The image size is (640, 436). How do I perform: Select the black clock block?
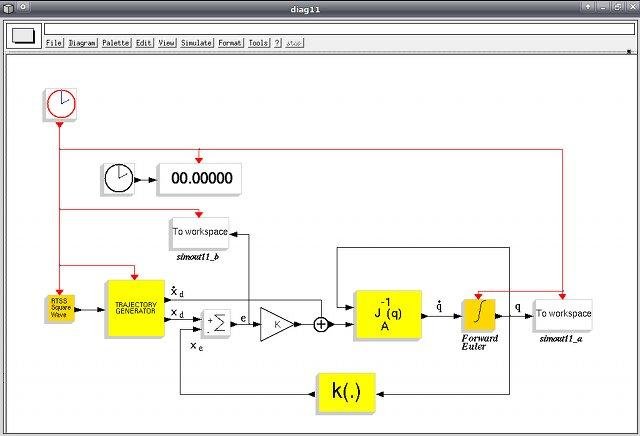click(118, 179)
